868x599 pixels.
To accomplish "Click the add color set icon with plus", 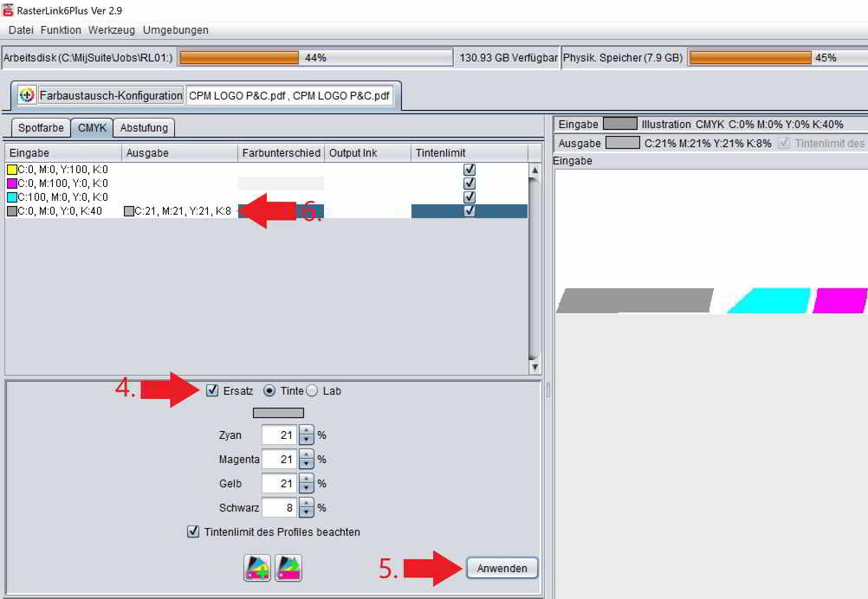I will pyautogui.click(x=258, y=568).
